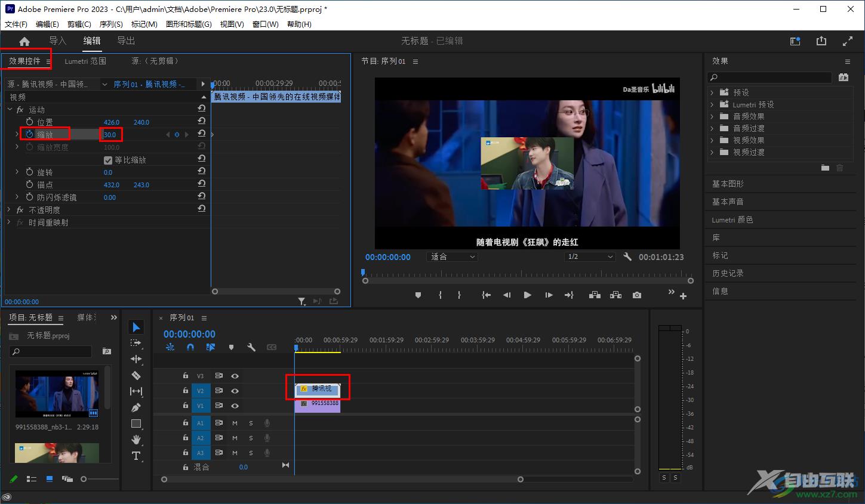Open the workspaces icon in the header
865x504 pixels.
[795, 41]
